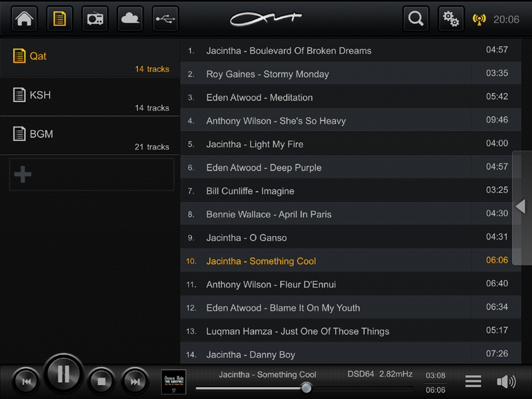Open the cloud streaming icon
532x399 pixels.
(130, 19)
